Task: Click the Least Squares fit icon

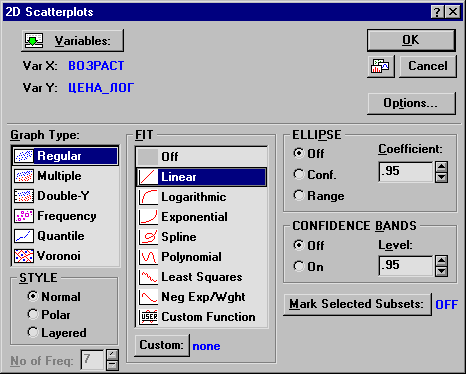Action: tap(148, 277)
